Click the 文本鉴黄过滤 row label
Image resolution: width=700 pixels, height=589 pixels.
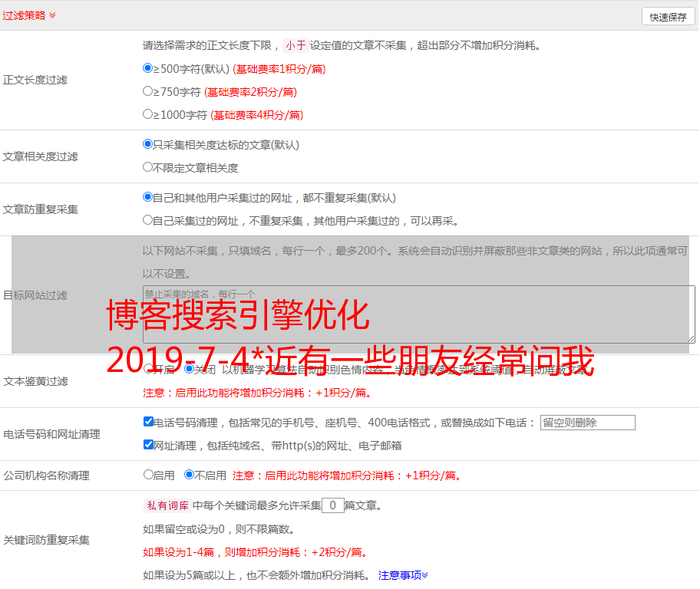[36, 381]
